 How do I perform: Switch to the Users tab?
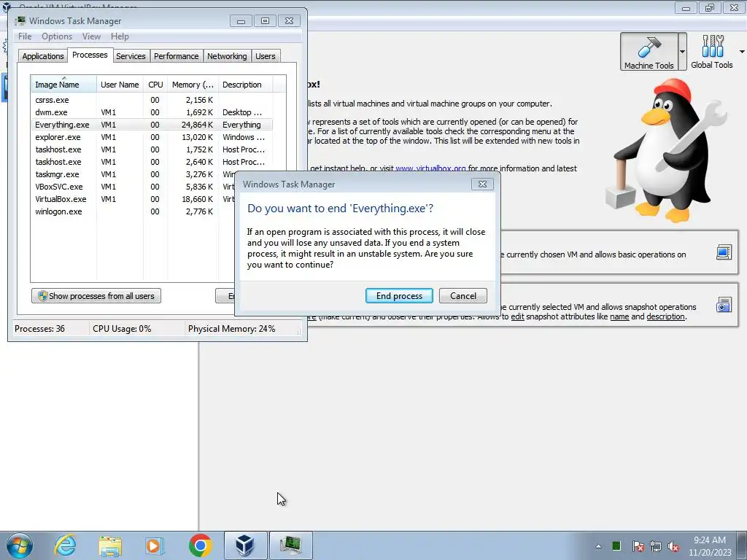(x=266, y=55)
